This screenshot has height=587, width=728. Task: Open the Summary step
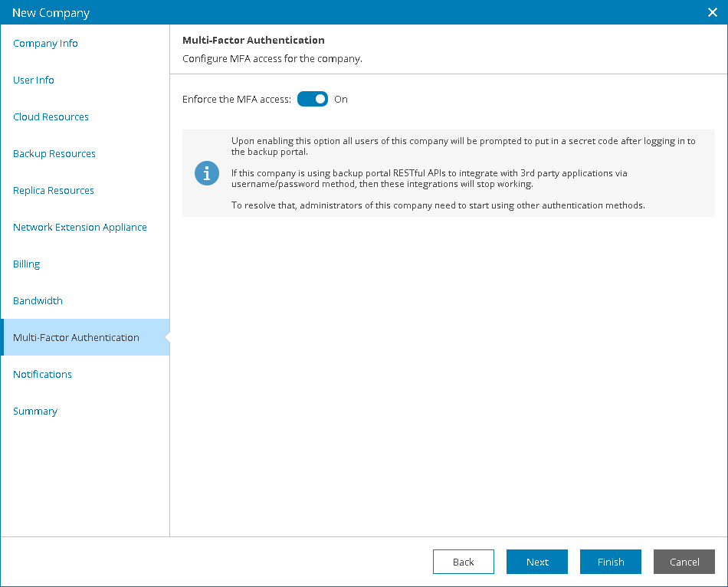tap(35, 412)
